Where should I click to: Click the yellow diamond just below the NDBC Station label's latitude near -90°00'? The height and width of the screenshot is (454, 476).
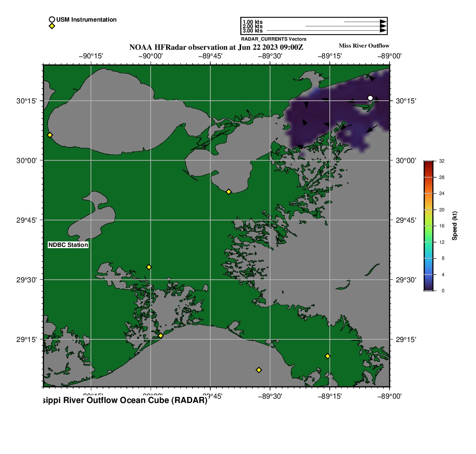149,267
